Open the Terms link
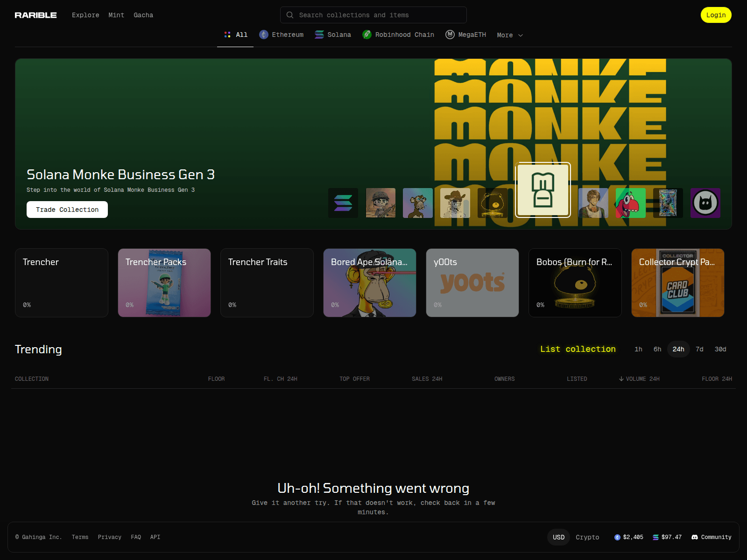The image size is (747, 560). pyautogui.click(x=80, y=537)
